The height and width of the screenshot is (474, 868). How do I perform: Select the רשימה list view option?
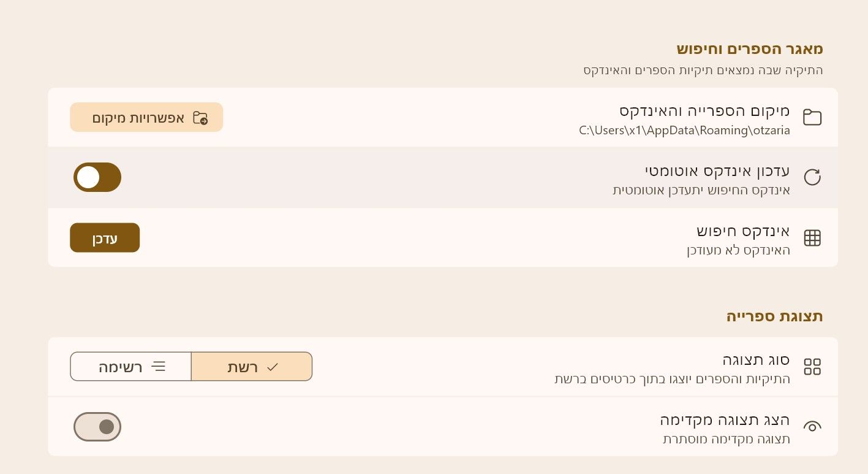(131, 367)
